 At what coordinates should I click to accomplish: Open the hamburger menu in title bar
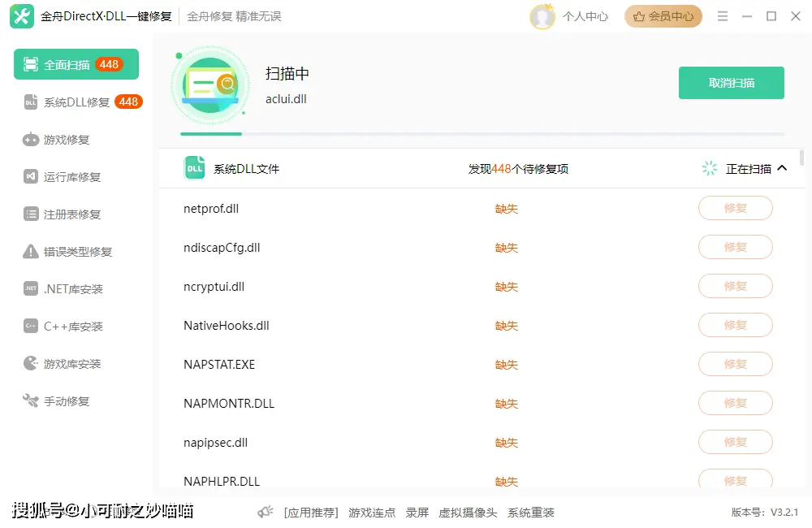[722, 16]
